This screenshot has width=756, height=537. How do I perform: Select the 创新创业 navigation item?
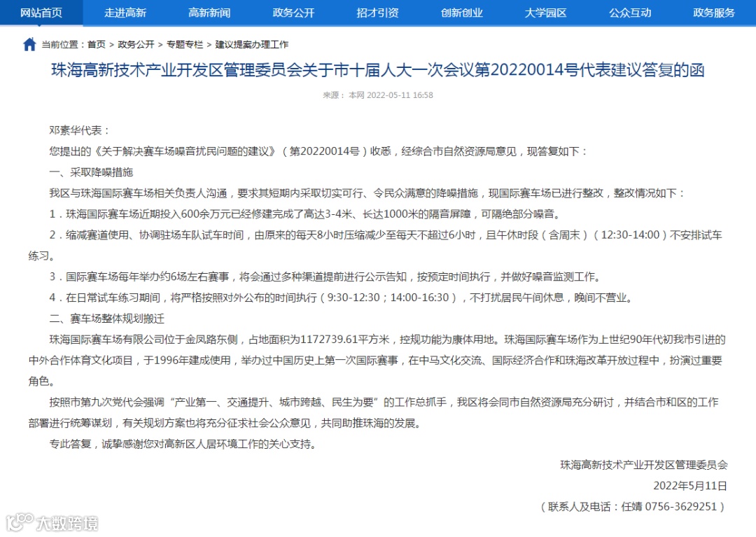[462, 13]
